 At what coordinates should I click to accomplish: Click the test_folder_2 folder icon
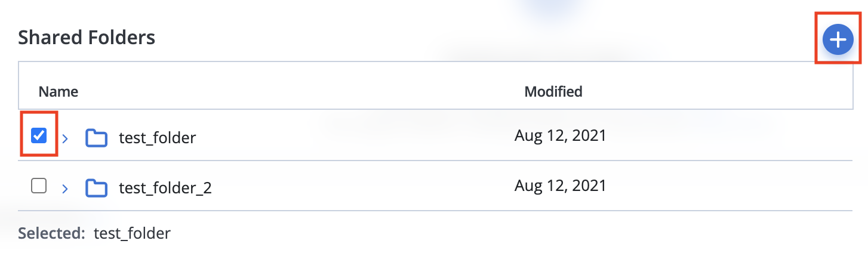[96, 189]
